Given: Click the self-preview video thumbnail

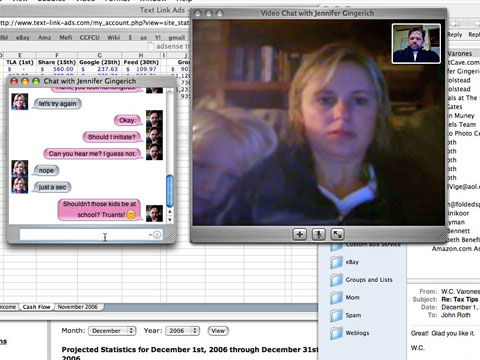Looking at the screenshot, I should click(416, 43).
